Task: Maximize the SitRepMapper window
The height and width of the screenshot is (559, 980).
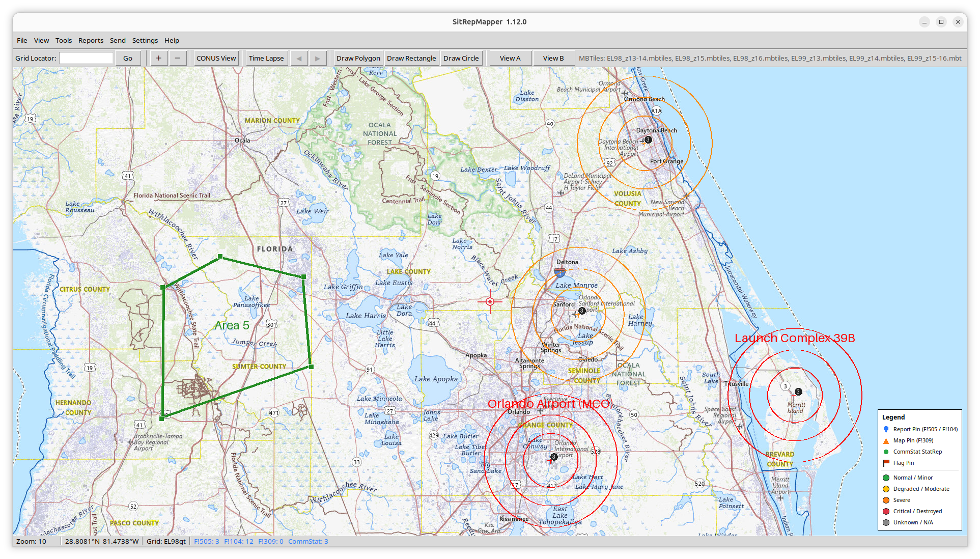Action: pos(941,22)
